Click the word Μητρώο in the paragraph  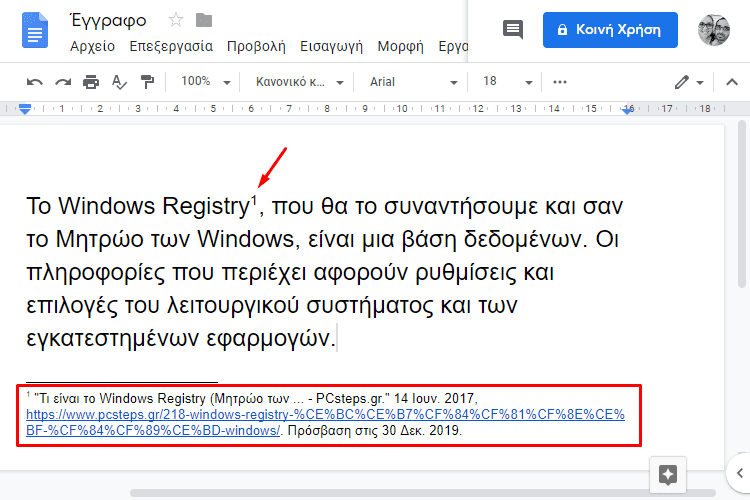pos(99,239)
